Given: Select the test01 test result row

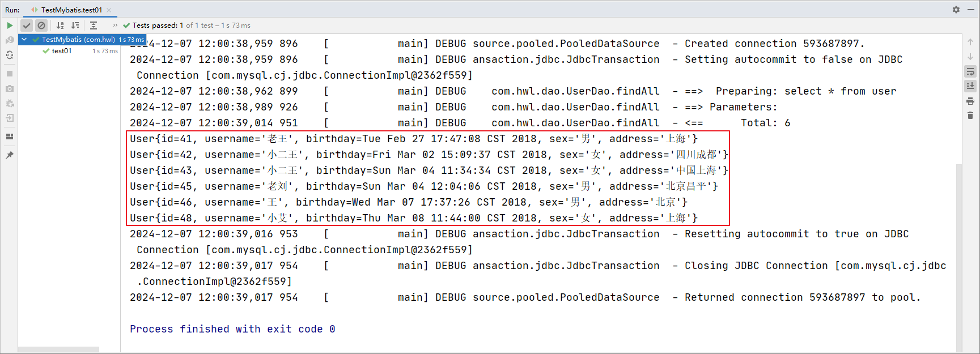Looking at the screenshot, I should point(69,51).
